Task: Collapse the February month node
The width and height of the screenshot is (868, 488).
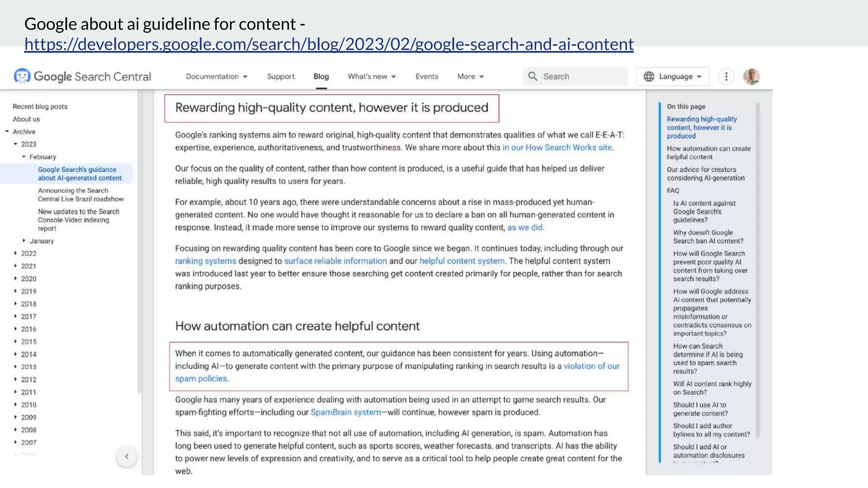Action: click(x=24, y=157)
